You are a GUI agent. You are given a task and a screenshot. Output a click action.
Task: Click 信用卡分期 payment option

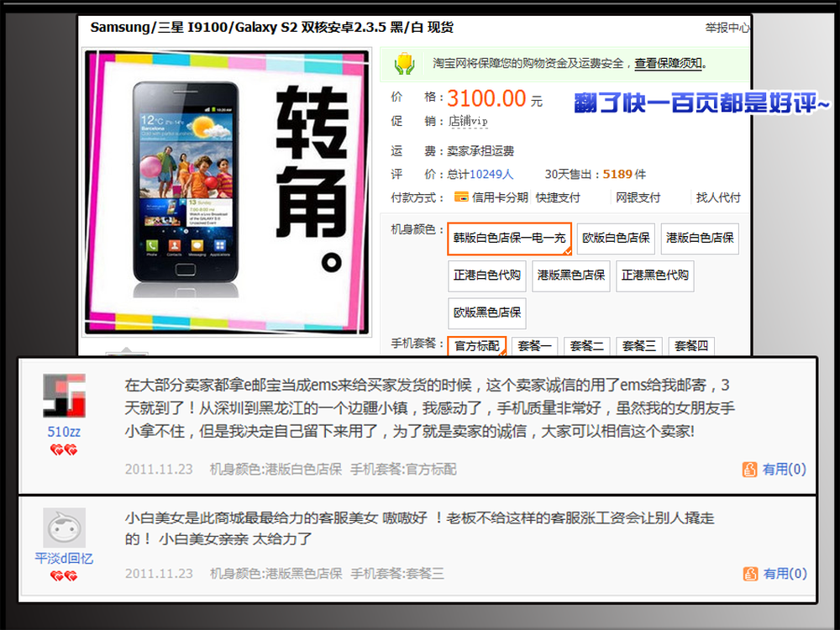(x=500, y=197)
